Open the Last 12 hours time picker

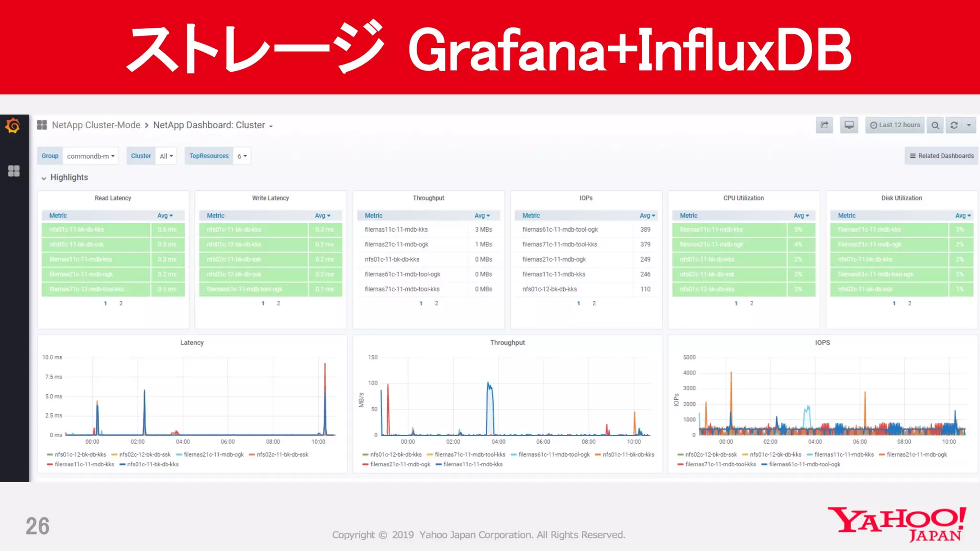point(895,125)
